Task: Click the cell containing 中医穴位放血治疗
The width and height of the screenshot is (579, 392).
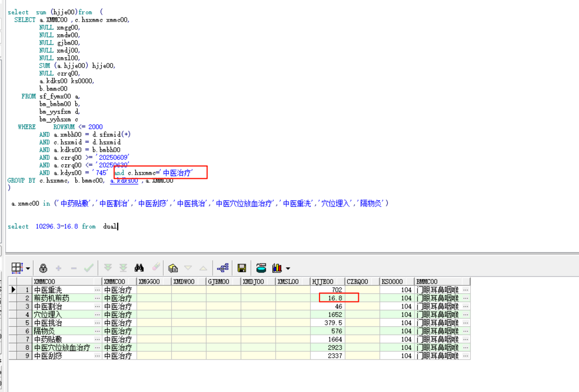Action: pos(62,347)
